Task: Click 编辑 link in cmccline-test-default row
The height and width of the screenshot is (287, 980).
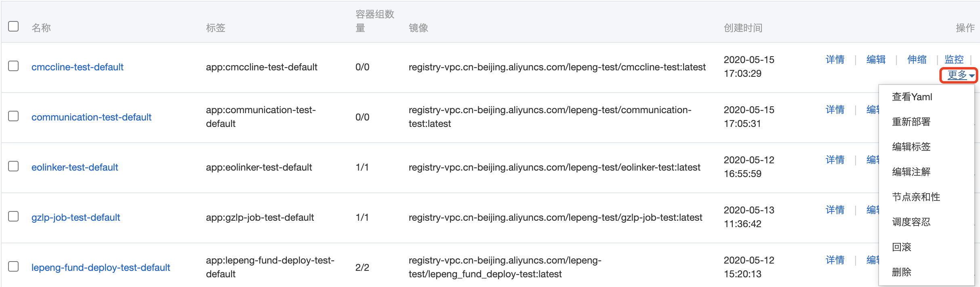Action: [876, 60]
